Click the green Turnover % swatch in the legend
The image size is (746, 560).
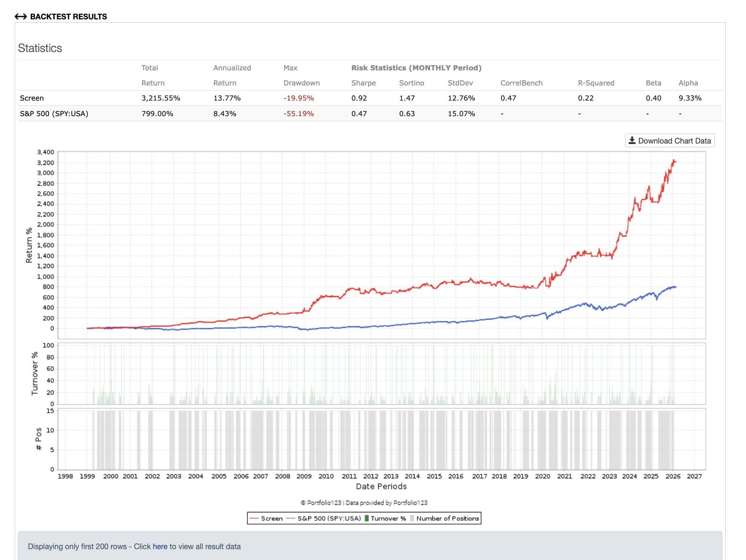point(367,518)
